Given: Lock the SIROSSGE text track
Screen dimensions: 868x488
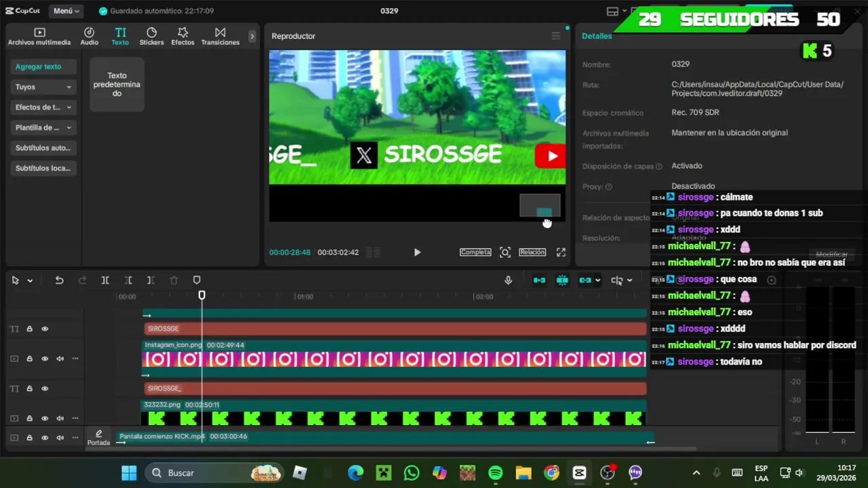Looking at the screenshot, I should (29, 329).
